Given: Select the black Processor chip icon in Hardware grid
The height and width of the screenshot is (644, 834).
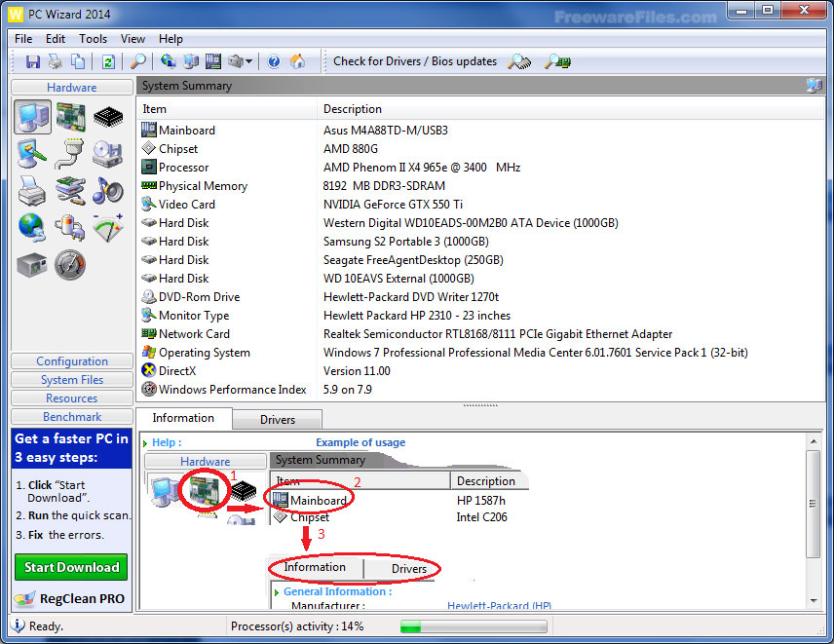Looking at the screenshot, I should (x=108, y=117).
